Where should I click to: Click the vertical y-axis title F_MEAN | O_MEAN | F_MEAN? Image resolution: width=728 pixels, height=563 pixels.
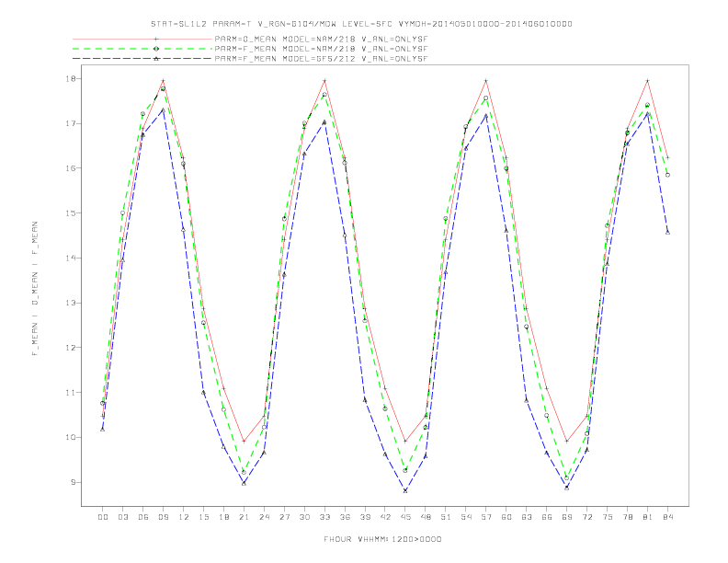(x=35, y=289)
